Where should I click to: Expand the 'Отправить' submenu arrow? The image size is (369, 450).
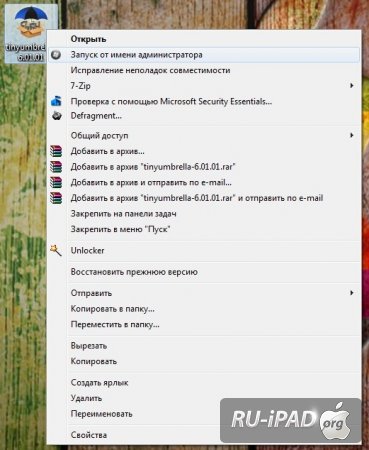[x=352, y=293]
